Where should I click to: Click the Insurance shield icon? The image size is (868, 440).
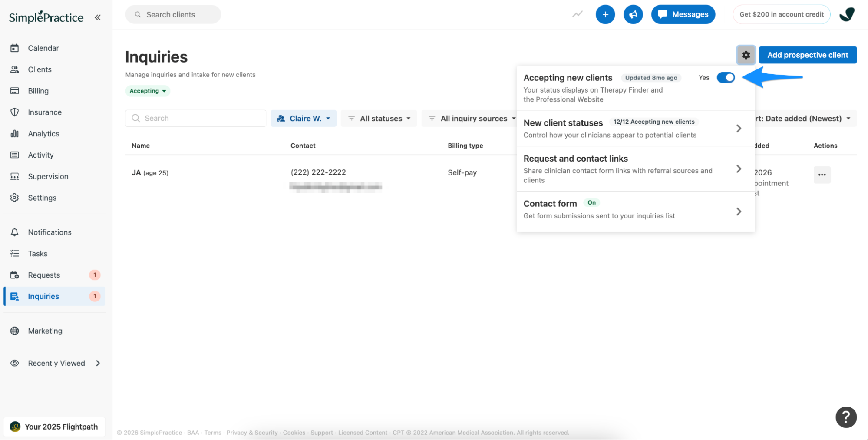point(14,112)
